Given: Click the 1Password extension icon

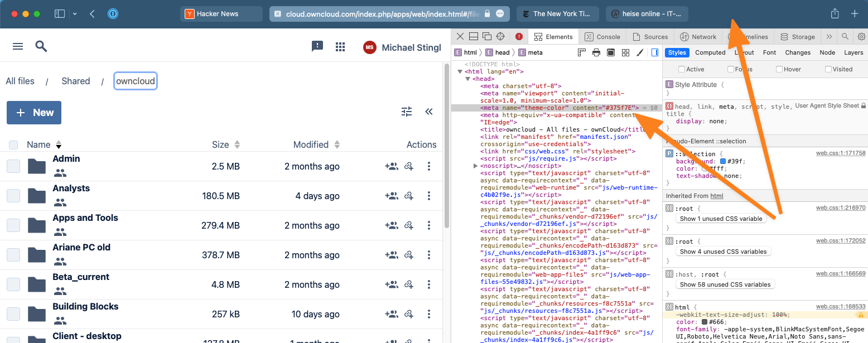Looking at the screenshot, I should coord(113,13).
